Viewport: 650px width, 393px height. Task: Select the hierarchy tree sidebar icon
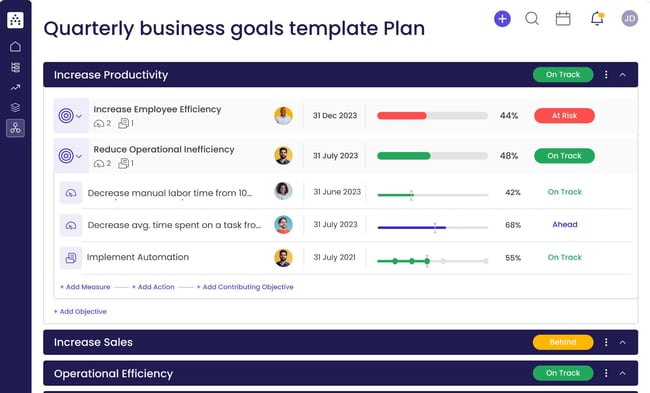point(15,128)
